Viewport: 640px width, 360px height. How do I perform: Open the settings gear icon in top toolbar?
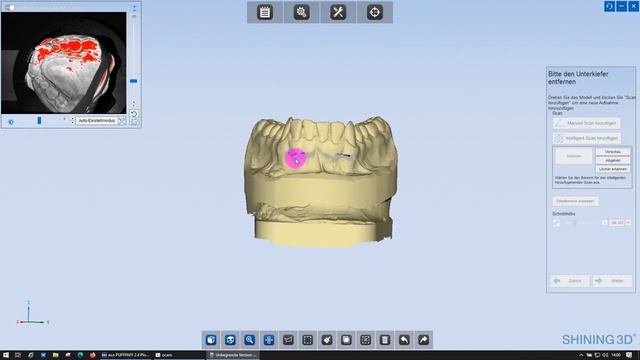pos(301,12)
